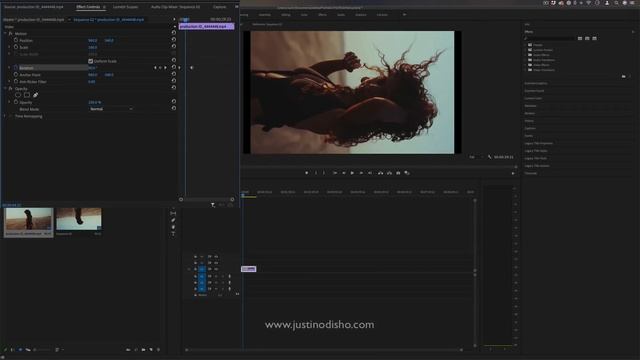Open the Timecode panel
640x360 pixels.
tap(531, 173)
